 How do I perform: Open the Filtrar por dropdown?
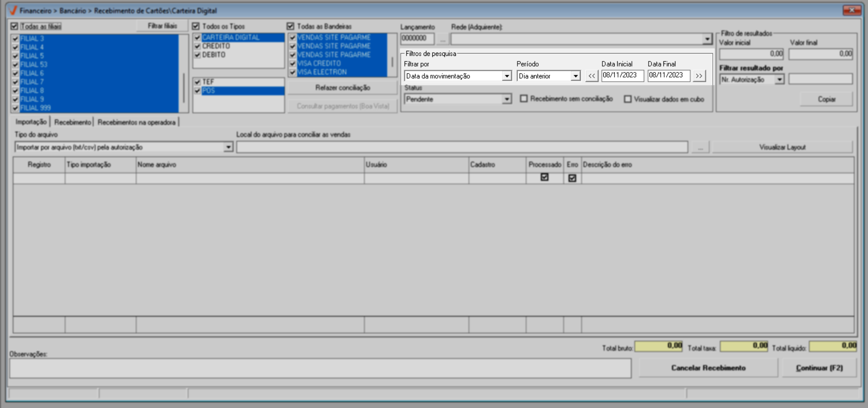[506, 76]
